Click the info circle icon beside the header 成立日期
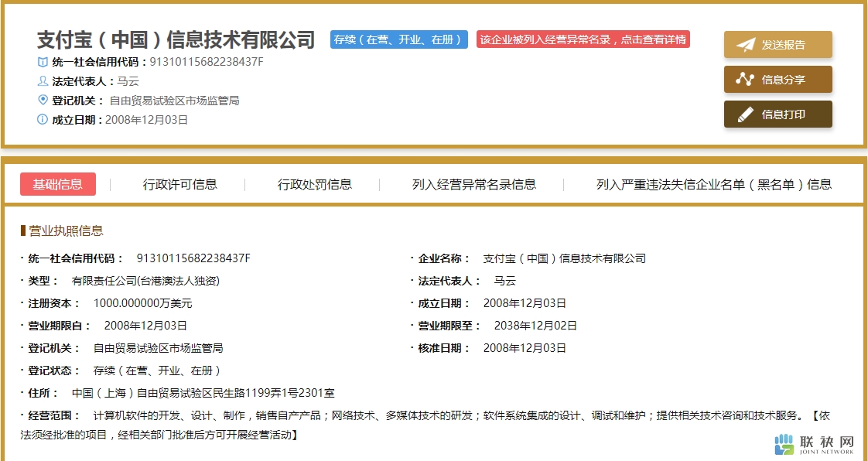The width and height of the screenshot is (868, 461). (43, 120)
